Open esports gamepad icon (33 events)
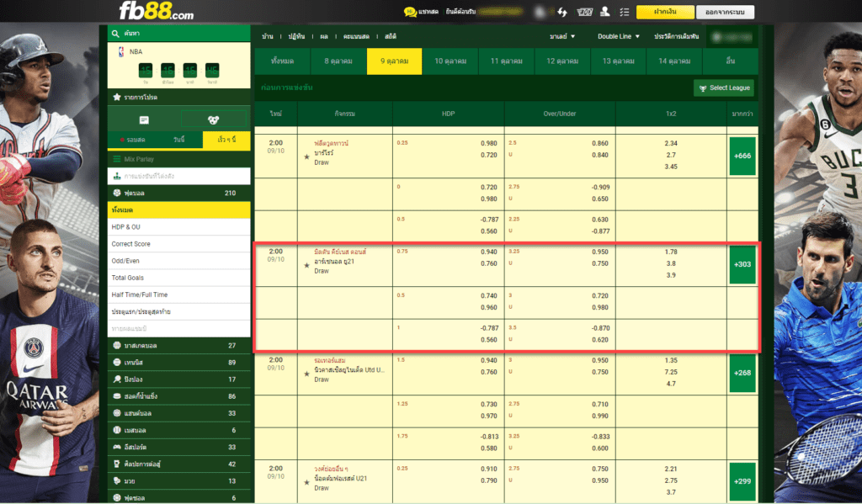Viewport: 862px width, 504px height. pos(116,448)
